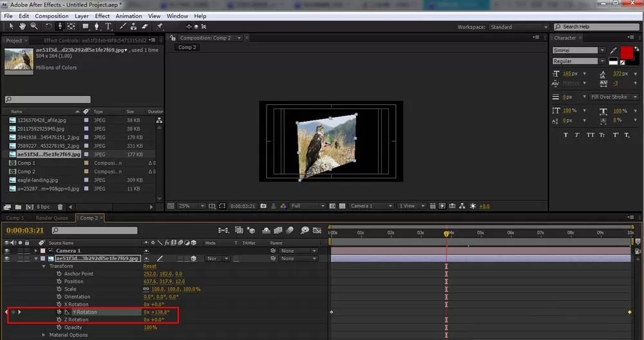Click the Local Axis Mode icon

pyautogui.click(x=189, y=26)
